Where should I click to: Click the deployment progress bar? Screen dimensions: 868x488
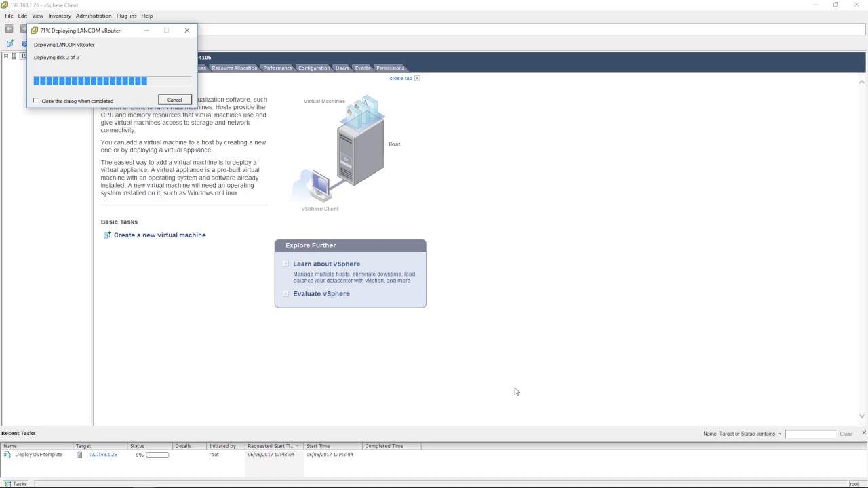(113, 81)
